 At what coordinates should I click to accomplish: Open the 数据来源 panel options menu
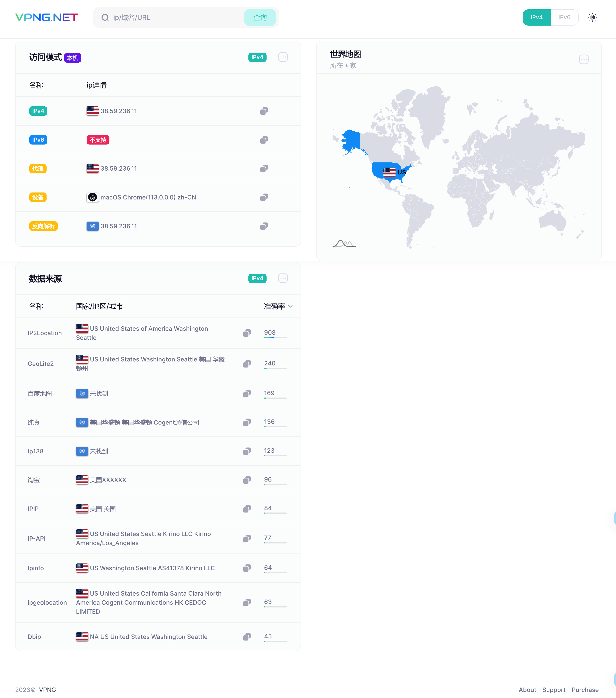283,278
